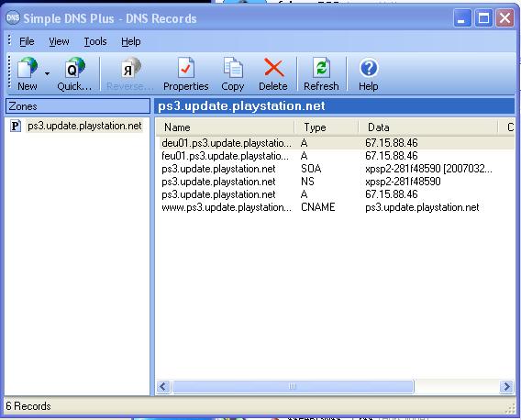Click the Simple DNS Plus title bar icon

point(13,17)
